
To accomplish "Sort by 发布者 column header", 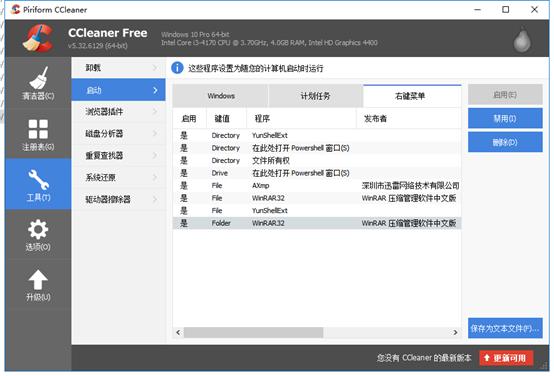I will click(409, 119).
